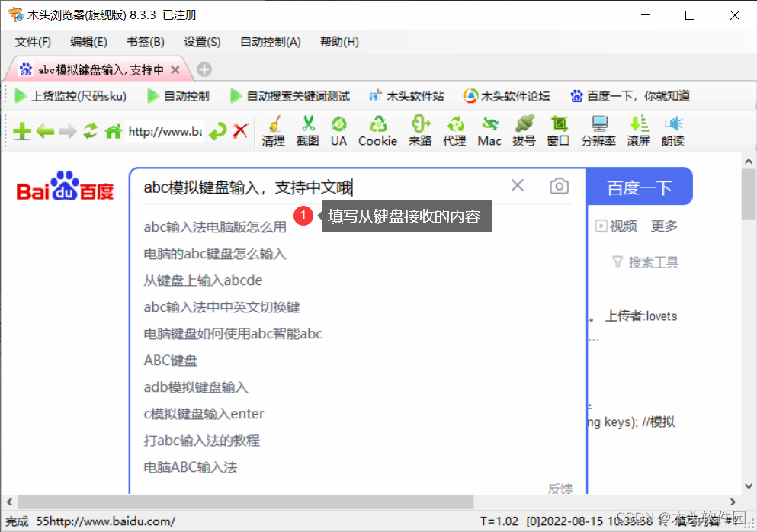The height and width of the screenshot is (532, 757).
Task: Open the 木头软件站 bookmark
Action: (406, 96)
